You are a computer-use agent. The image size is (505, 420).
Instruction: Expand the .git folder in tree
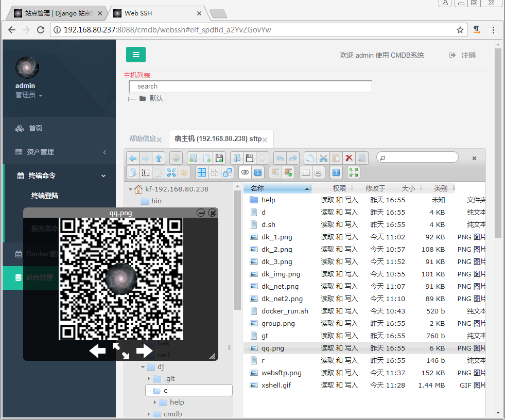click(149, 379)
